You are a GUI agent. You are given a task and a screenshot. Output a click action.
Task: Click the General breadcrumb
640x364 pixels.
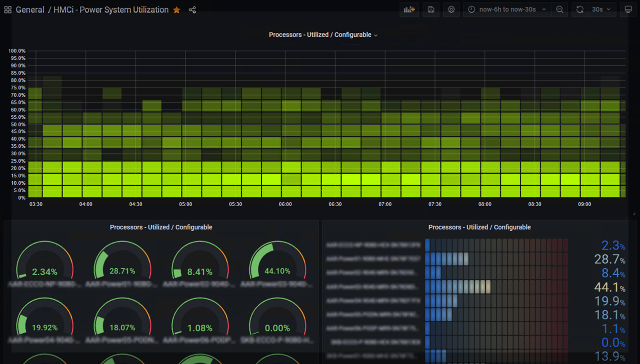click(x=30, y=9)
